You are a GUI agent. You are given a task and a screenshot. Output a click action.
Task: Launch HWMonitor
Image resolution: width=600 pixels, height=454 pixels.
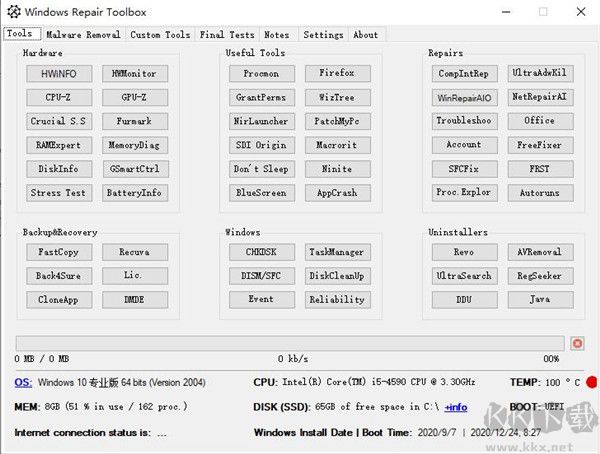[x=135, y=73]
